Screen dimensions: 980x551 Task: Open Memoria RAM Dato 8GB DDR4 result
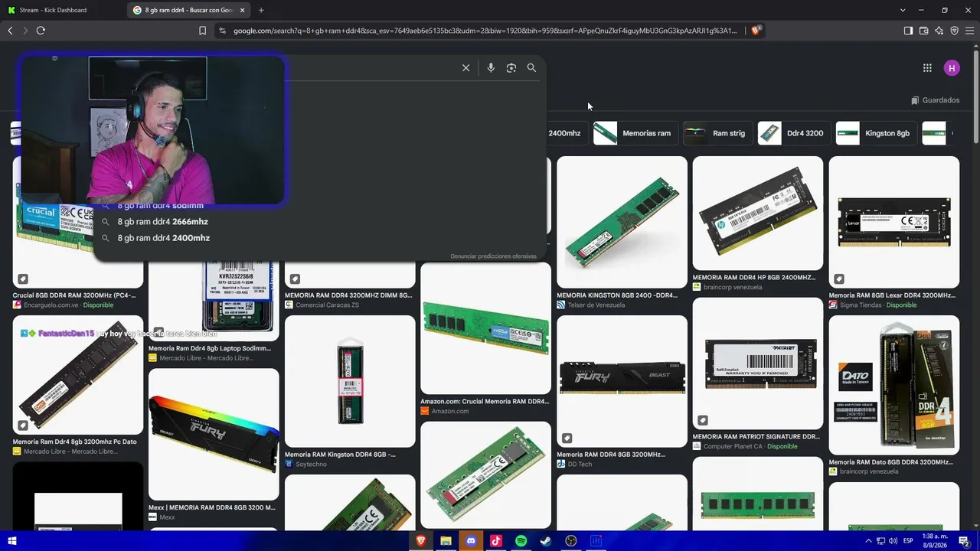(890, 462)
